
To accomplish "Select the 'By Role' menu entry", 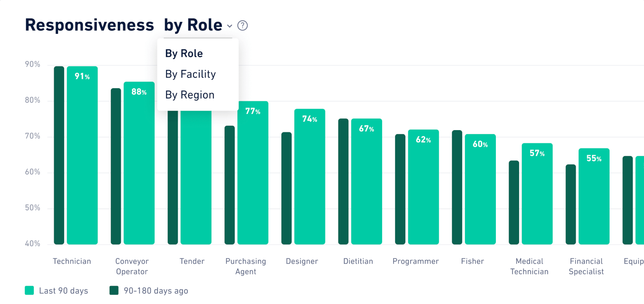I will (184, 53).
